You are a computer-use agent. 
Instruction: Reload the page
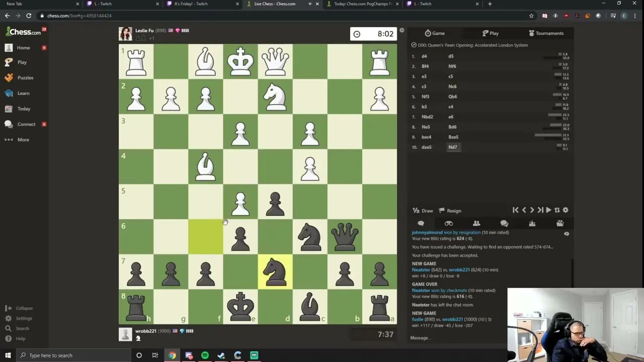pyautogui.click(x=29, y=16)
